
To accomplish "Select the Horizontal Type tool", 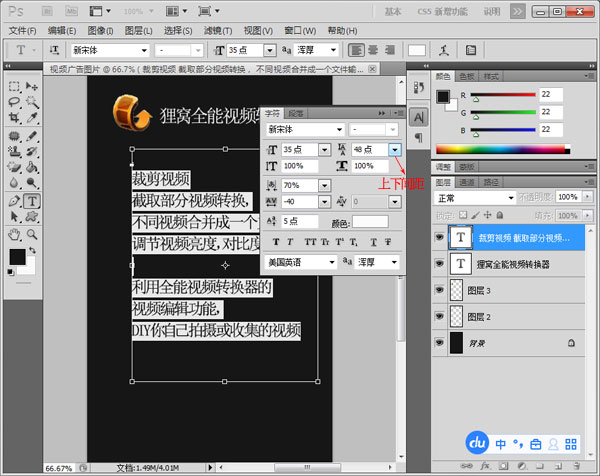I will (32, 201).
